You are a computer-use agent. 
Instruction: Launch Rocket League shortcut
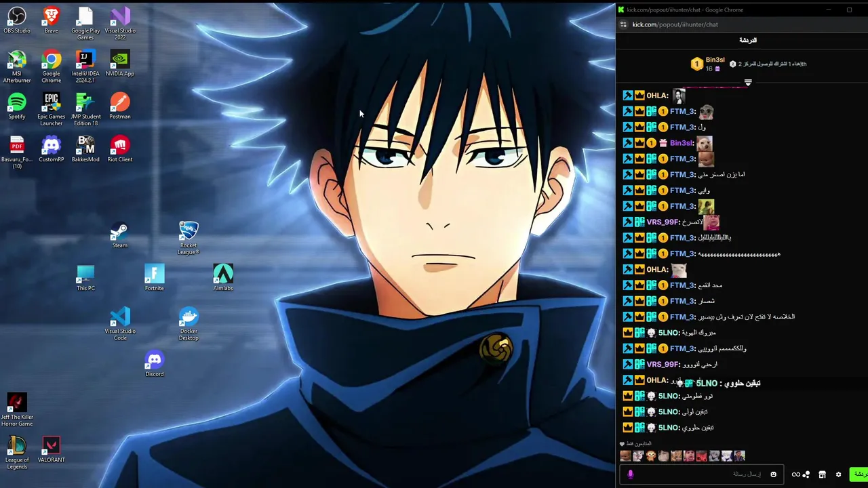click(189, 238)
